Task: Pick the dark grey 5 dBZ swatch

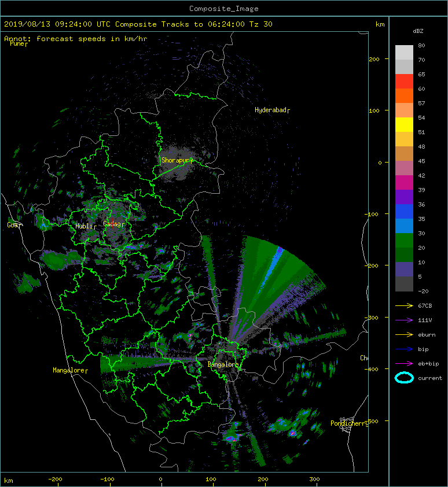Action: (404, 284)
